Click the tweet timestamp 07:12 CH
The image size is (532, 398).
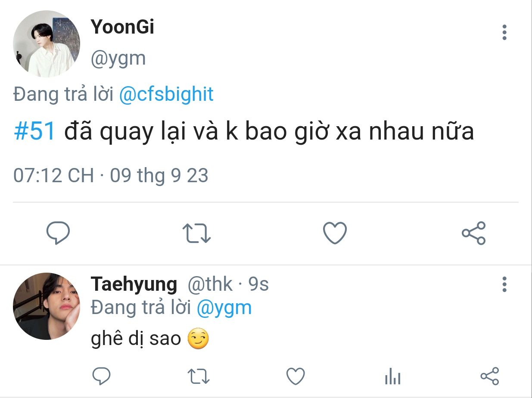[x=54, y=176]
